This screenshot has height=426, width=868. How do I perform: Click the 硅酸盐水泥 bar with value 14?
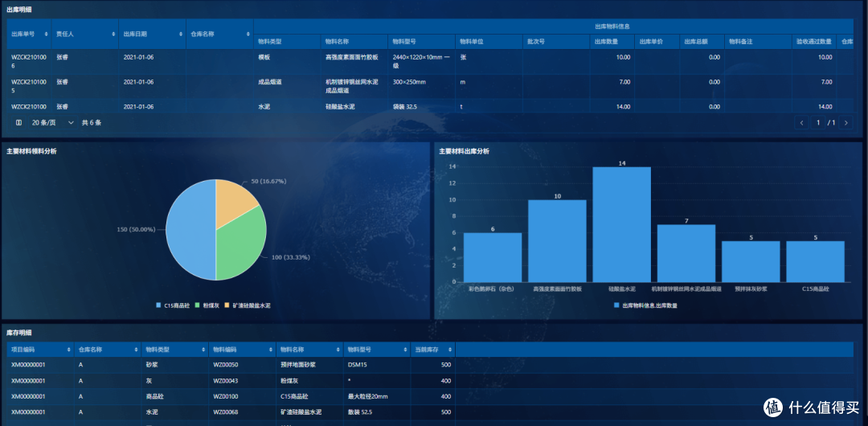coord(621,224)
